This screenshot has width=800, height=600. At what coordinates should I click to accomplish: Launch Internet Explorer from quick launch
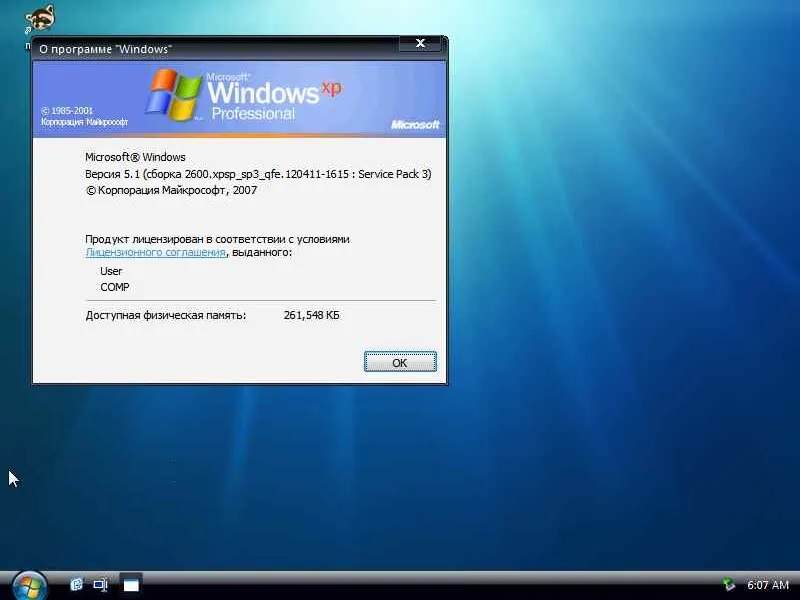click(77, 584)
